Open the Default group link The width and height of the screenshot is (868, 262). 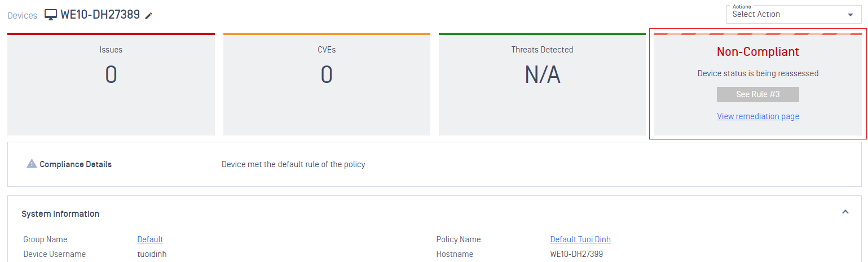(x=150, y=239)
